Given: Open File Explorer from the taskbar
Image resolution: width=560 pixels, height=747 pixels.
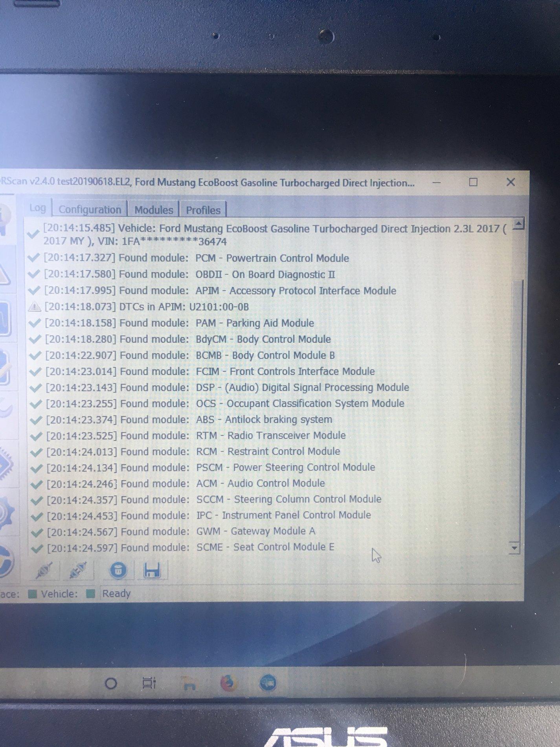Looking at the screenshot, I should click(x=189, y=683).
